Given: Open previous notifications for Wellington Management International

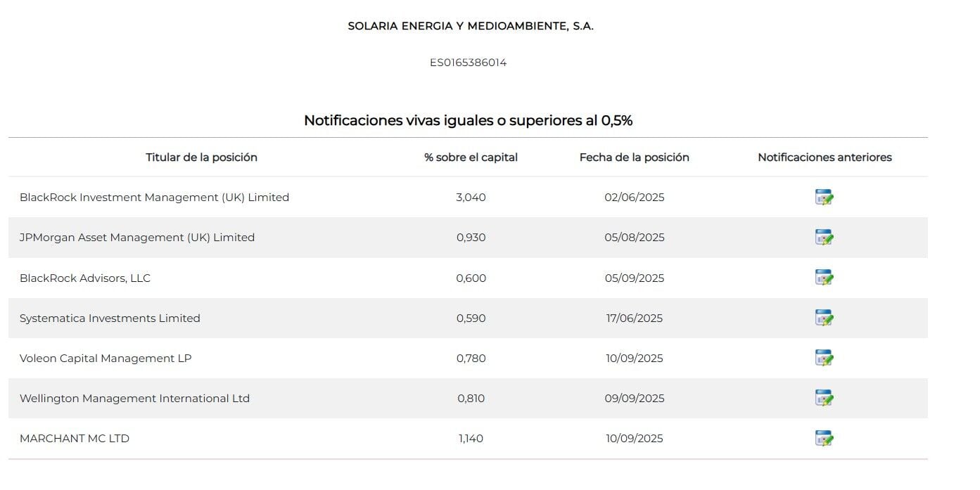Looking at the screenshot, I should coord(824,398).
